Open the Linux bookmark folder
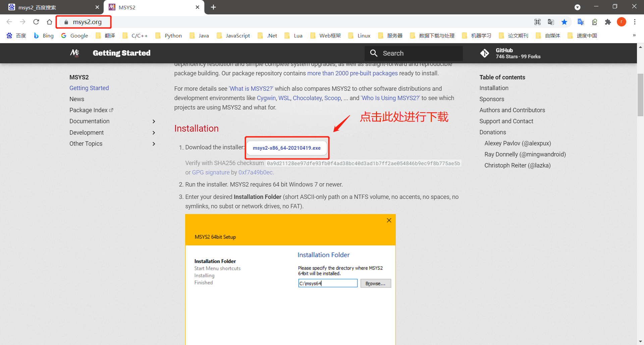 (360, 36)
